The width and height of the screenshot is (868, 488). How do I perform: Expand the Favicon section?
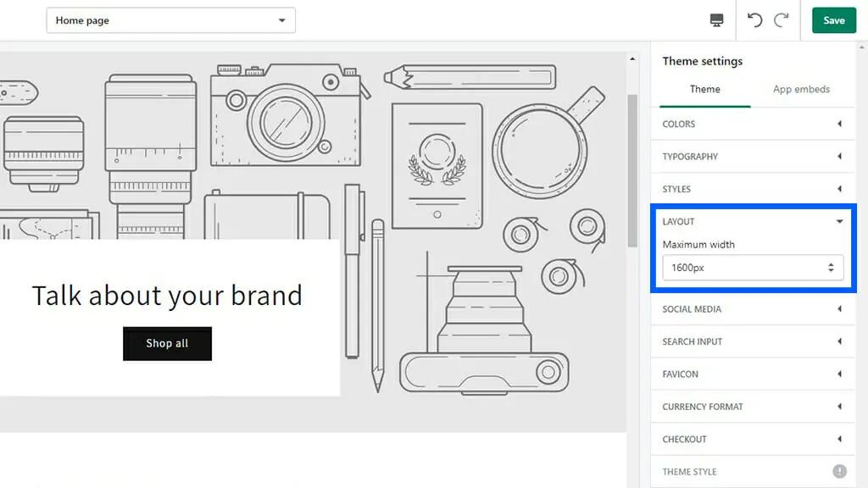[753, 374]
